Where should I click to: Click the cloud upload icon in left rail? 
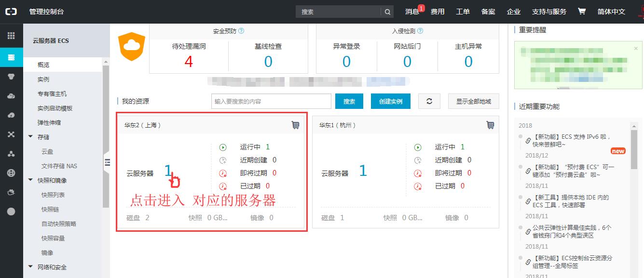click(x=11, y=115)
